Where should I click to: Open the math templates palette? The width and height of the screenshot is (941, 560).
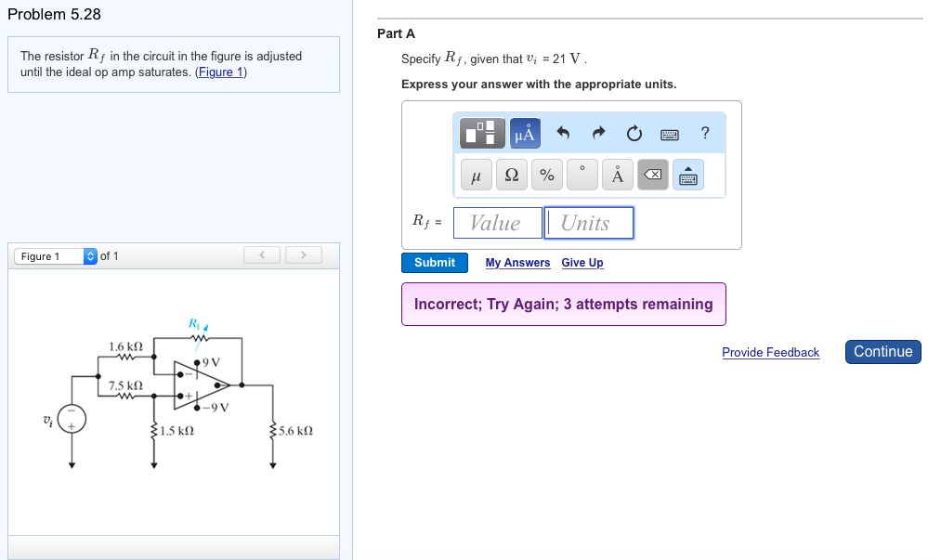(483, 133)
